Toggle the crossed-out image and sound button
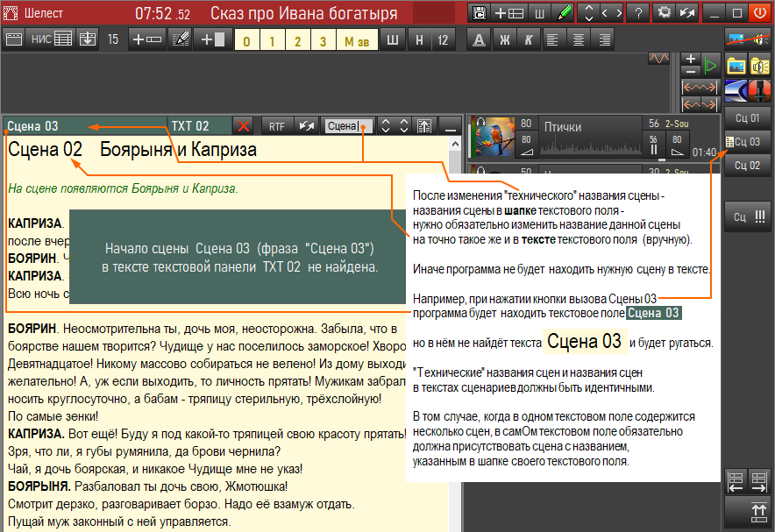Viewport: 775px width, 532px height. click(748, 39)
